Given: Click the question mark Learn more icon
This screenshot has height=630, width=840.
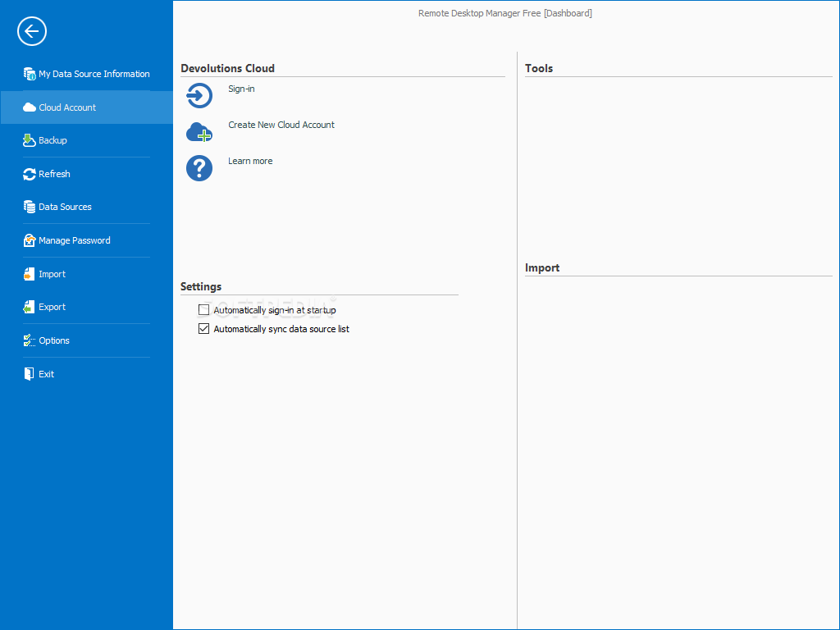Looking at the screenshot, I should [x=199, y=168].
